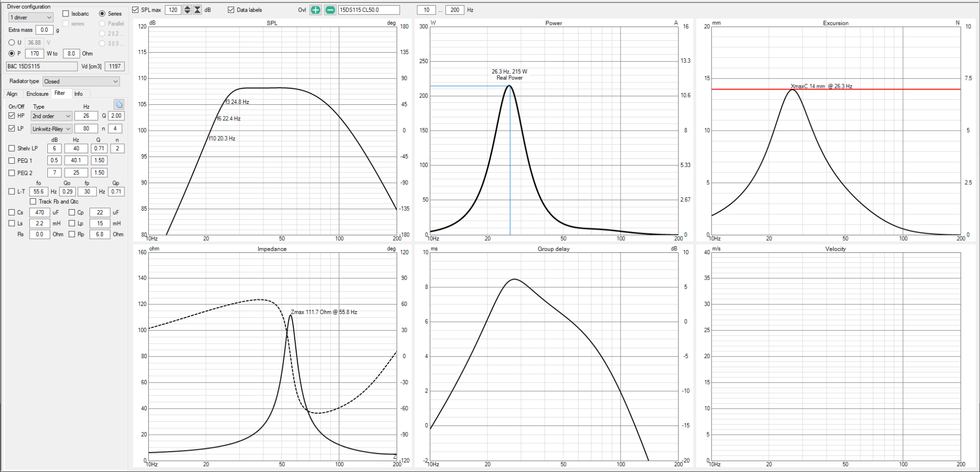
Task: Click the L-T fp 30 field
Action: (87, 191)
